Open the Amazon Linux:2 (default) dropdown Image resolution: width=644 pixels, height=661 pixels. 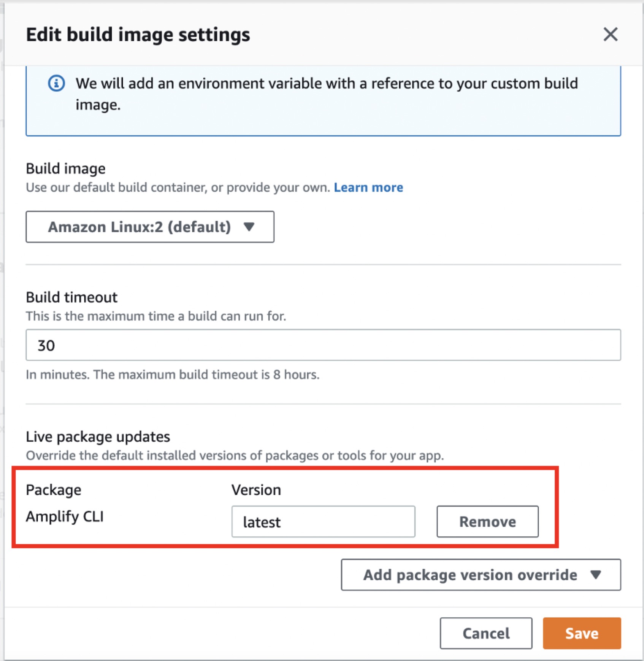click(x=150, y=227)
